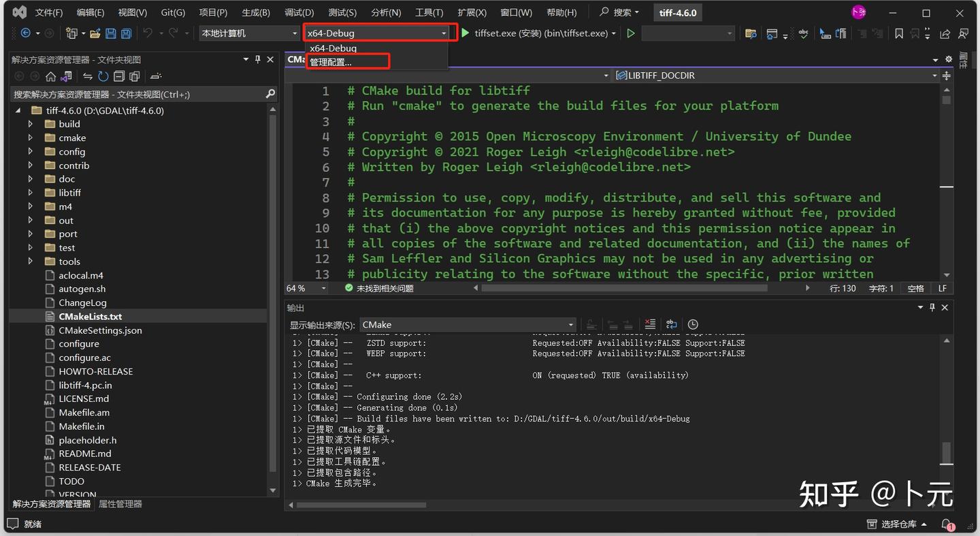Select 管理配置... from the configuration list
Viewport: 980px width, 536px height.
click(x=331, y=62)
